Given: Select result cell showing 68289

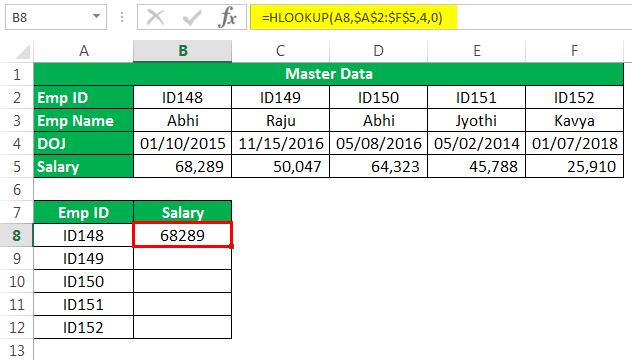Looking at the screenshot, I should click(x=183, y=235).
